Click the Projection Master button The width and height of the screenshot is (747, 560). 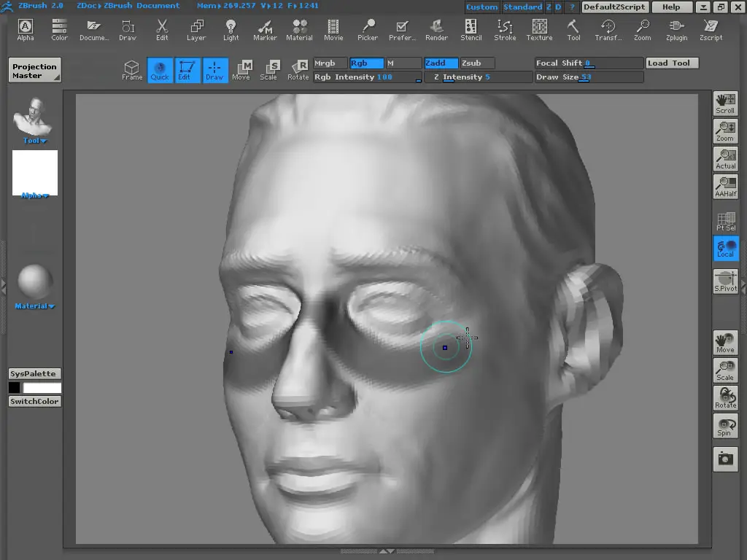click(x=34, y=71)
